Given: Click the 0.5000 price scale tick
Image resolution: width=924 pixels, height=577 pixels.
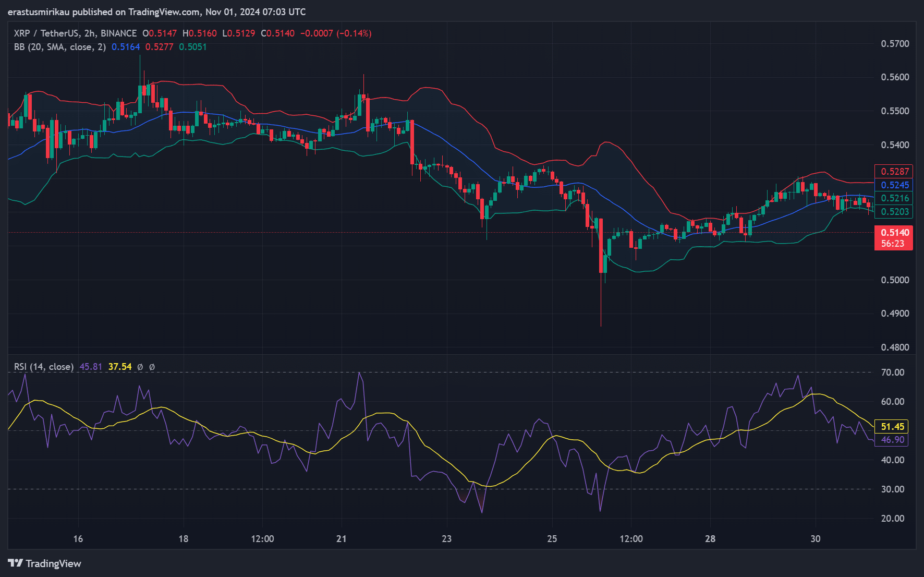Looking at the screenshot, I should 895,280.
